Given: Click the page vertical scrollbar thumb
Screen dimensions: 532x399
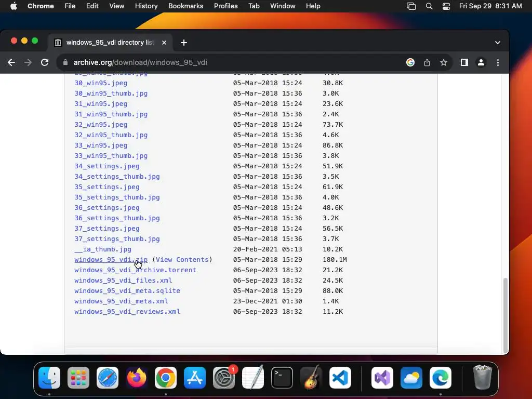Looking at the screenshot, I should pyautogui.click(x=505, y=315).
